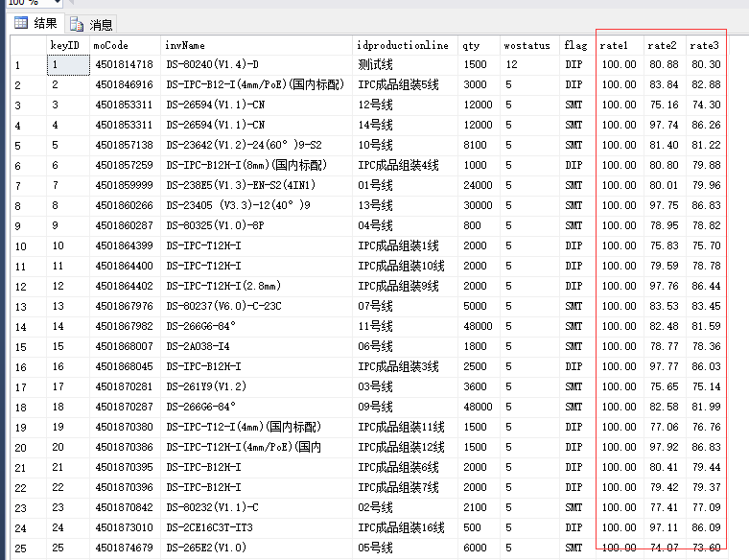749x560 pixels.
Task: Click cell 14号线
Action: (405, 125)
